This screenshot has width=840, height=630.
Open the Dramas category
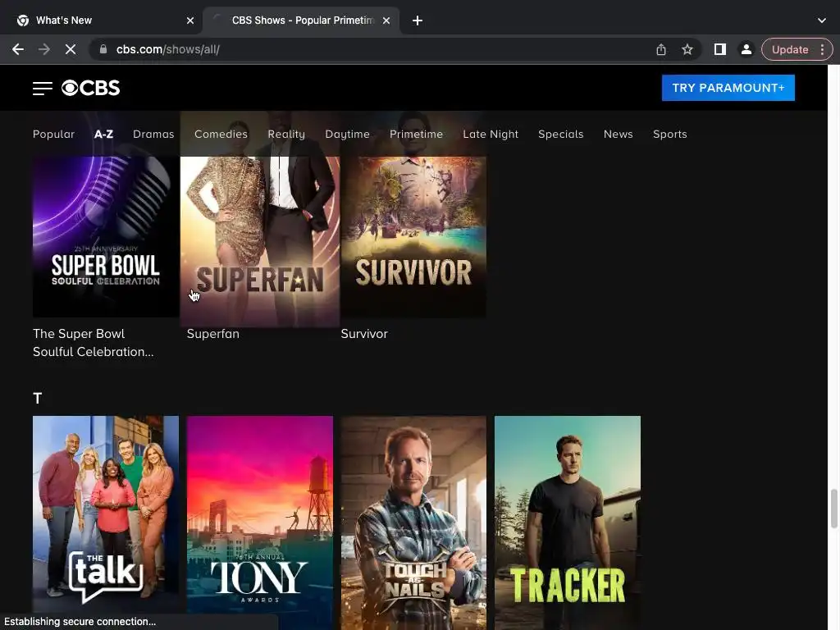153,134
